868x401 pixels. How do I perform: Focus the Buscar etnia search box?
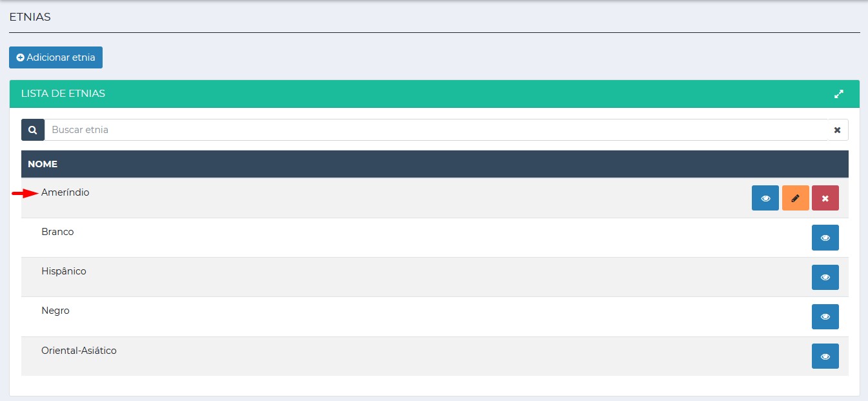[x=436, y=130]
